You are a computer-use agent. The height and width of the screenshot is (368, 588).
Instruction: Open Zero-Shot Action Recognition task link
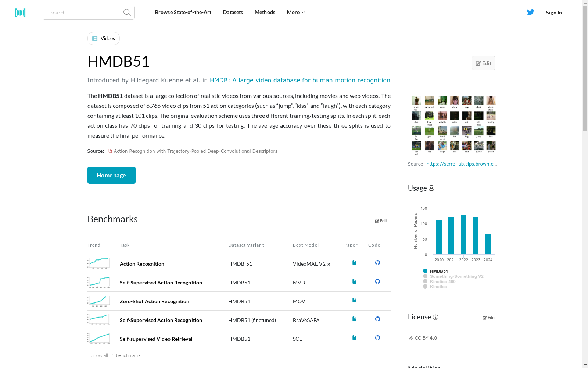coord(154,301)
